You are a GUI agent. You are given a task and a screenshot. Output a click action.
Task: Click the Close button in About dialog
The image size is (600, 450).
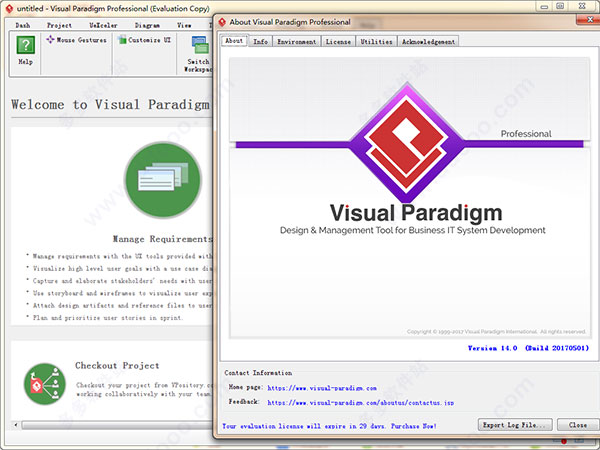[578, 425]
